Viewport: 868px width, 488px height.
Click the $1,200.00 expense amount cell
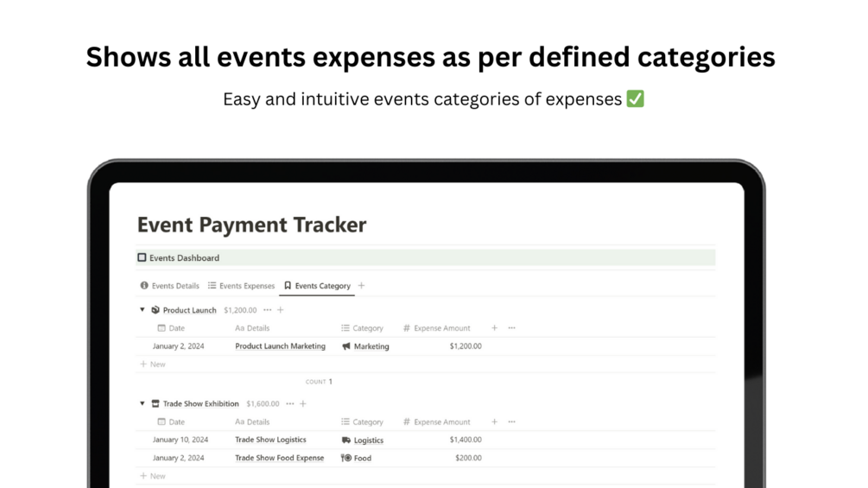tap(466, 345)
